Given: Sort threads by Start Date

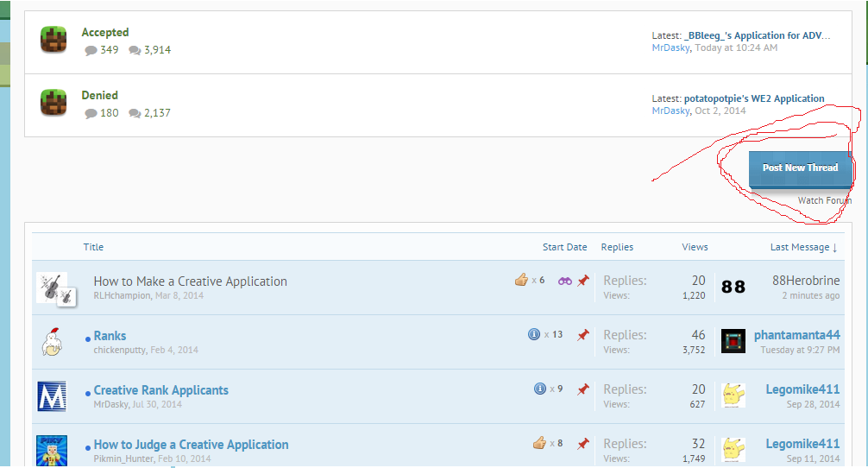Looking at the screenshot, I should click(564, 247).
